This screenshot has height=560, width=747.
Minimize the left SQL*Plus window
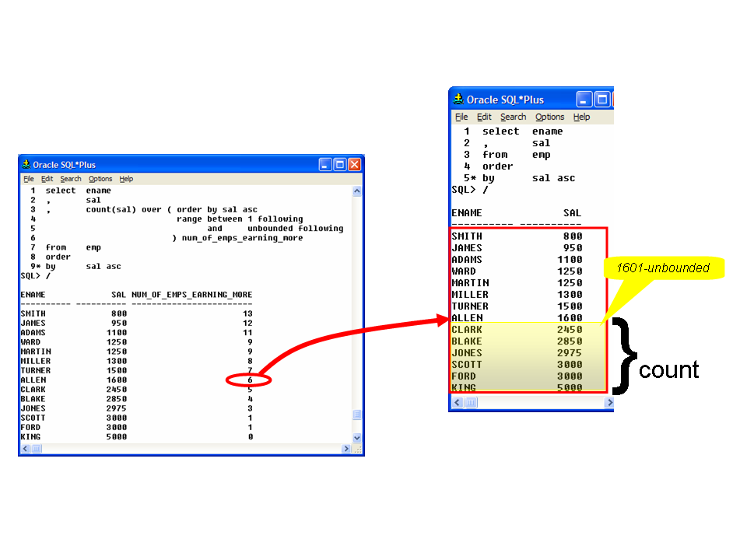(325, 165)
